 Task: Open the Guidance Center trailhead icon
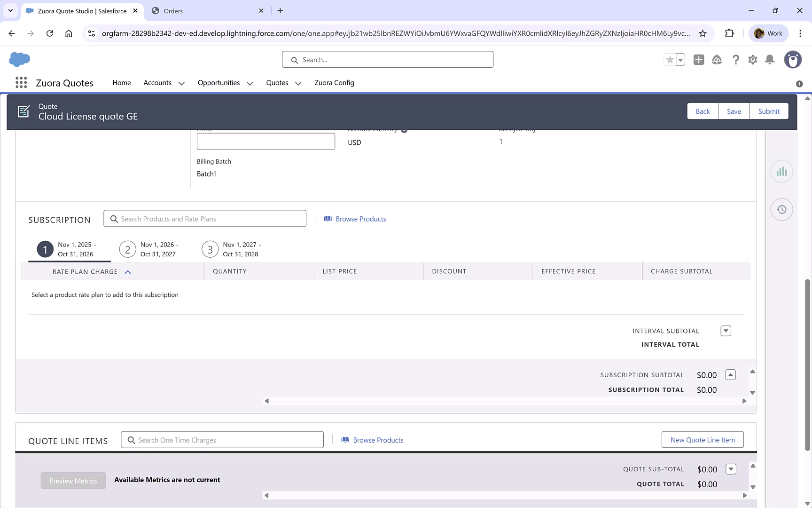tap(717, 60)
